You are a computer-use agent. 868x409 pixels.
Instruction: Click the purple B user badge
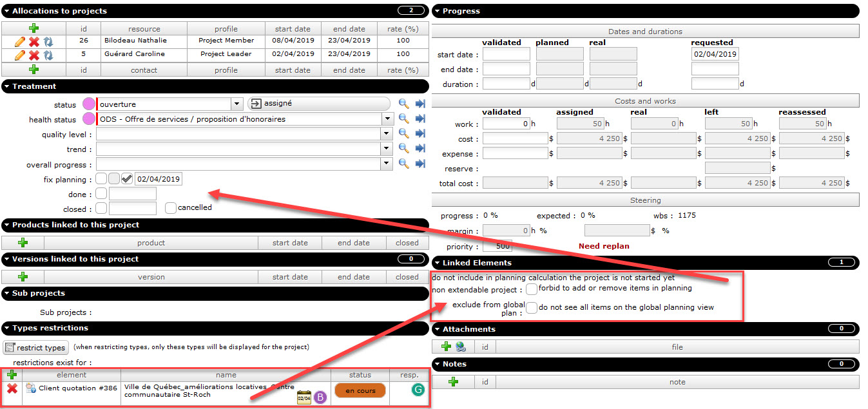[320, 397]
